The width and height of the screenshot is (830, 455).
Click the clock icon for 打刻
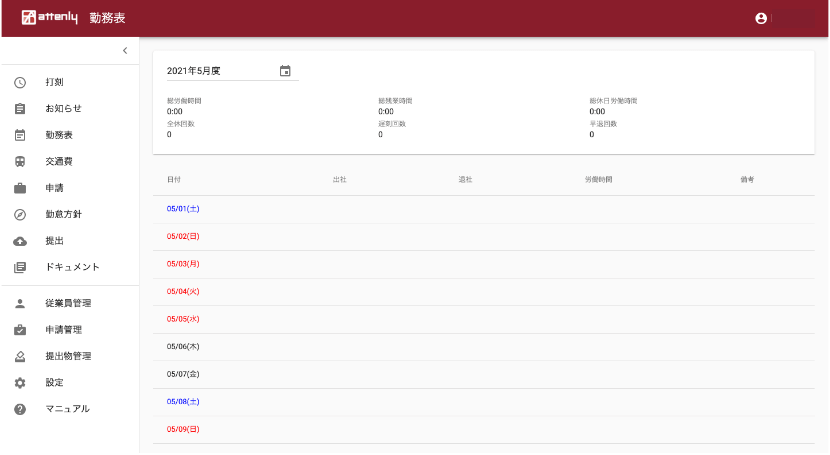tap(20, 82)
